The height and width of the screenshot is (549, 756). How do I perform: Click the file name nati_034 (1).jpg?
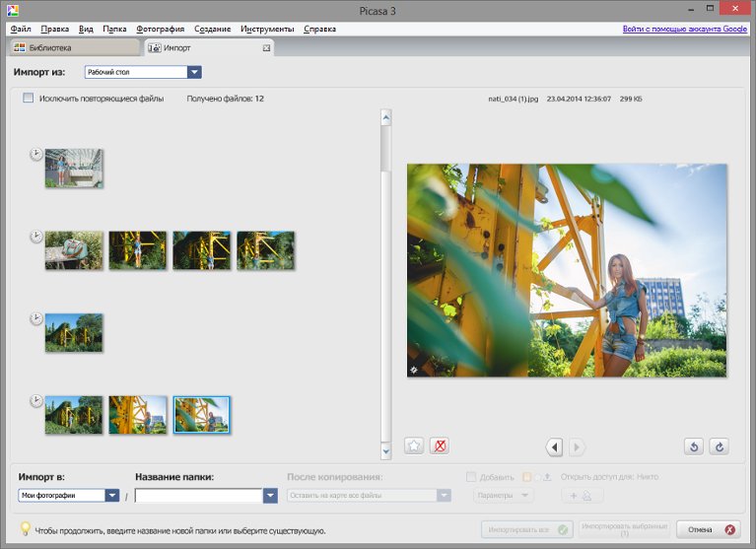[513, 99]
